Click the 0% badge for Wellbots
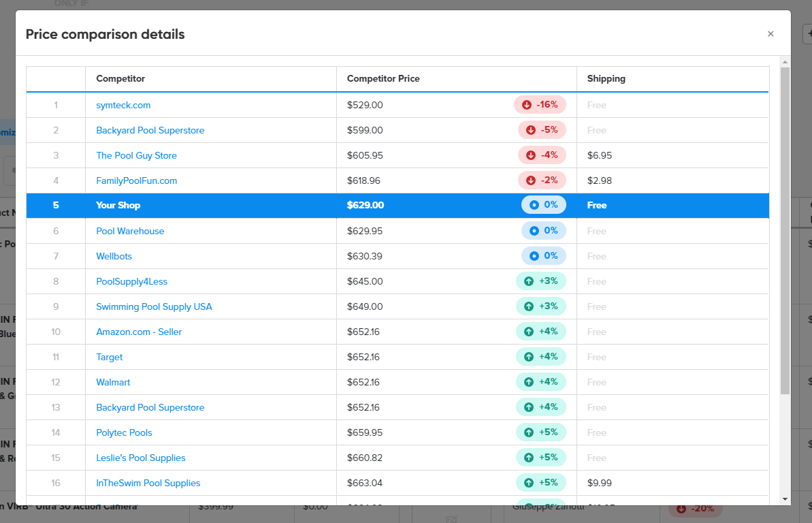 point(544,256)
